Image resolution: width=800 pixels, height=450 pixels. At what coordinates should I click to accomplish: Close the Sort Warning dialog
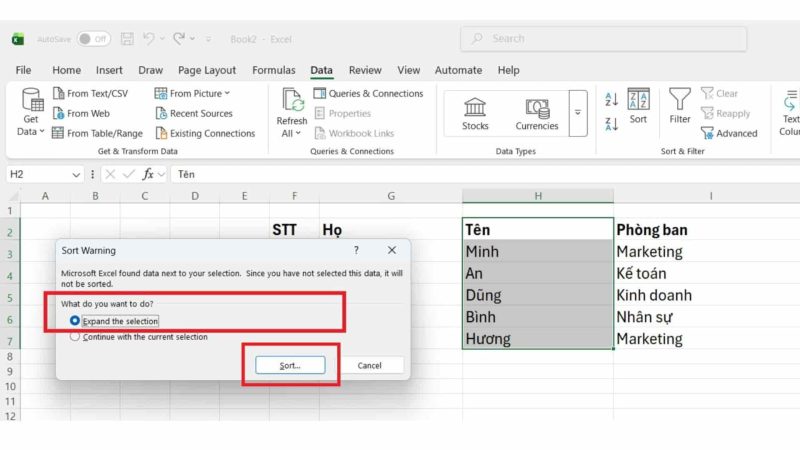point(391,250)
